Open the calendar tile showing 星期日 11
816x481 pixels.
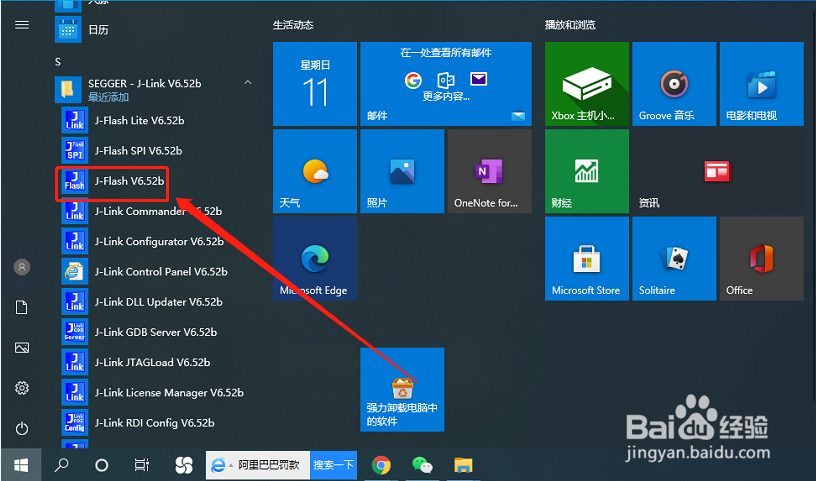(315, 84)
